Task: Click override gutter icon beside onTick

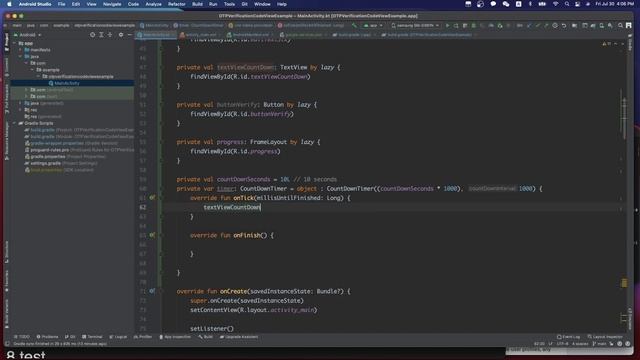Action: 152,198
